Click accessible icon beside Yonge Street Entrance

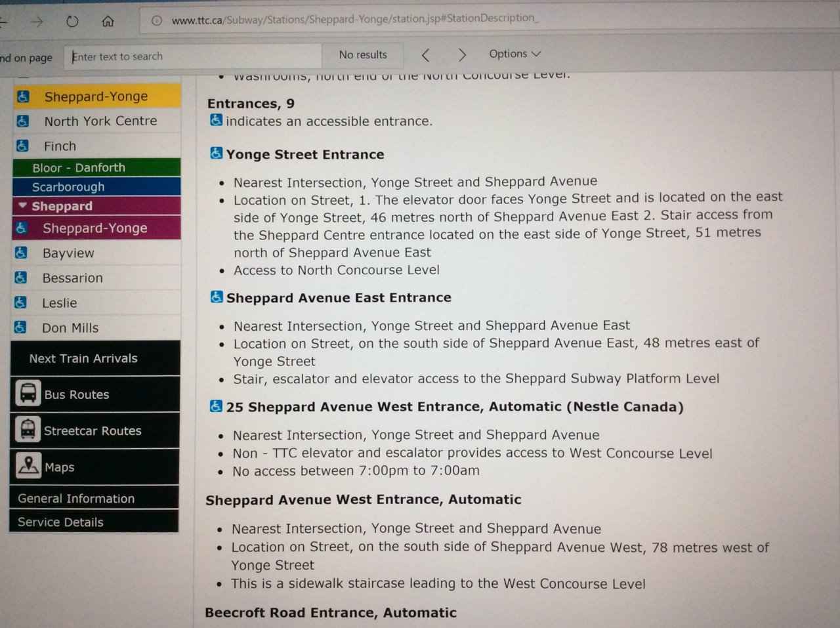(216, 153)
